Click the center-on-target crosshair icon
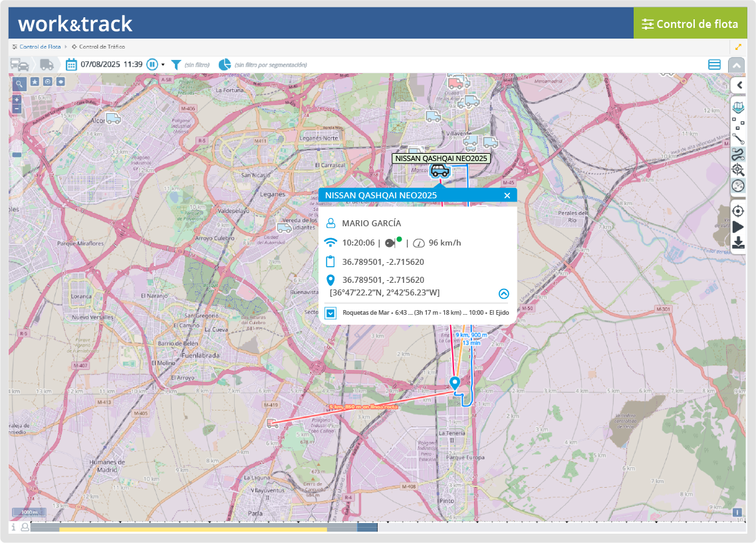This screenshot has width=756, height=543. tap(738, 211)
